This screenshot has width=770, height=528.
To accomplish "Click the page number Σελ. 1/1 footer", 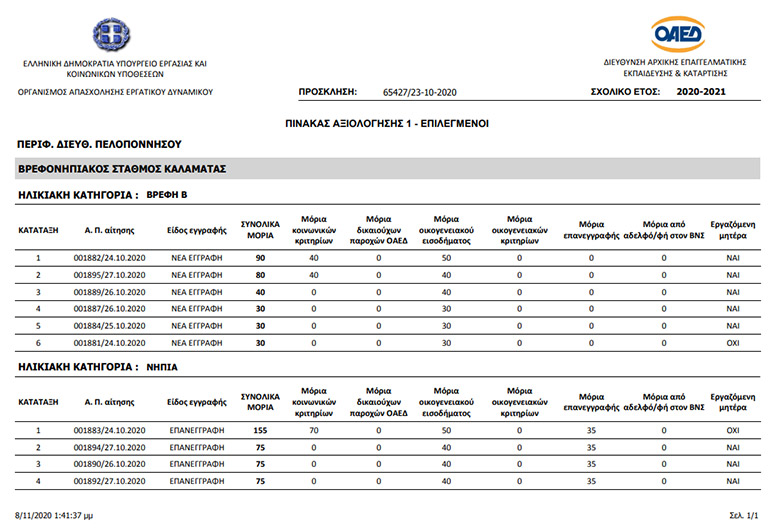I will point(743,515).
